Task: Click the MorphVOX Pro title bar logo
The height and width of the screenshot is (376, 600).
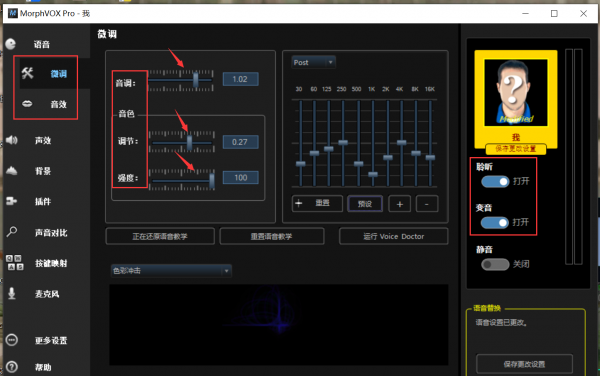Action: [13, 13]
